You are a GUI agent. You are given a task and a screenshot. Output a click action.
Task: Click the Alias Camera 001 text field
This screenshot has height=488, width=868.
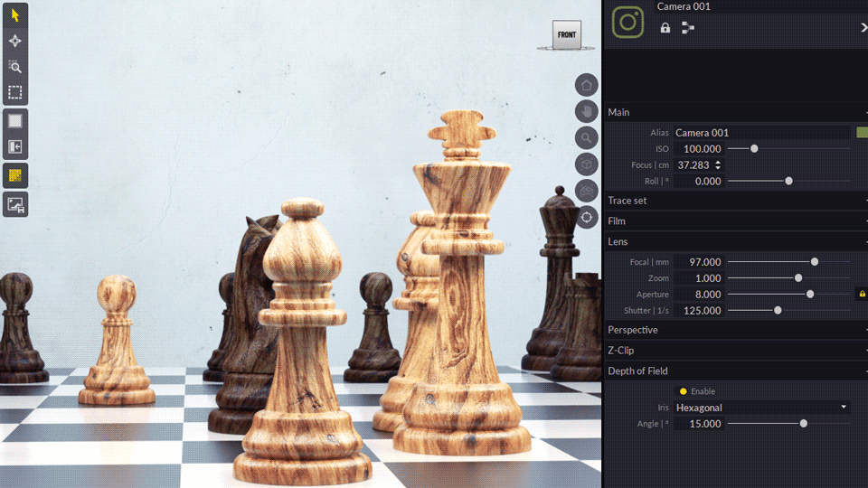coord(762,133)
